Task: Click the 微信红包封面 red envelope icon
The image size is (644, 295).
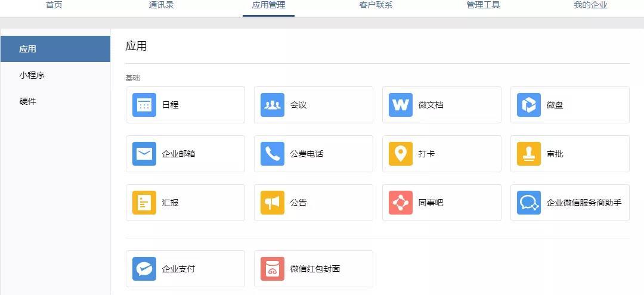Action: 273,269
